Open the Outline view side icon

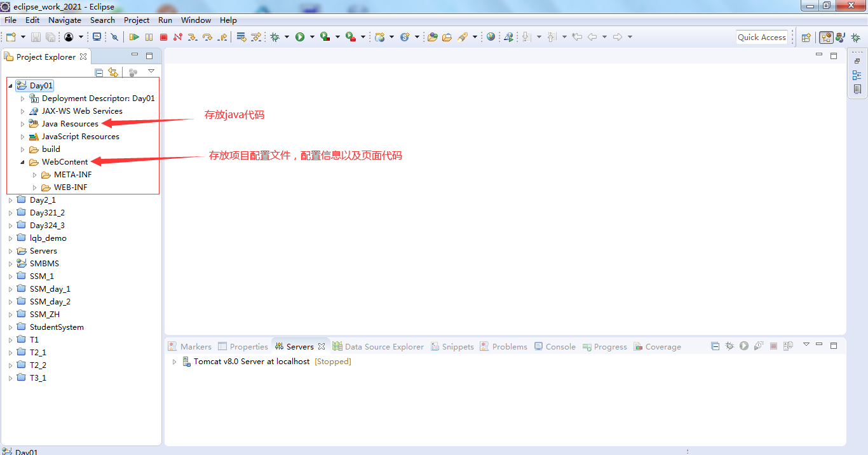coord(857,75)
